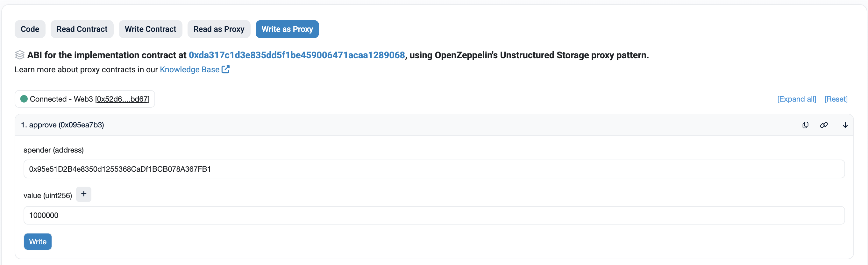Click the external link icon after Knowledge Base
Viewport: 868px width, 265px height.
coord(226,69)
